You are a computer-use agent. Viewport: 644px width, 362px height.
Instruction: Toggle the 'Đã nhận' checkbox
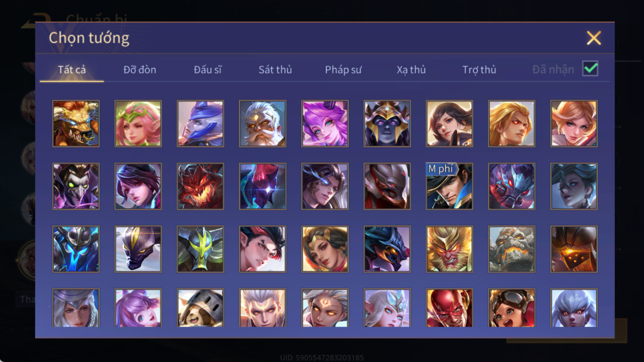[590, 68]
